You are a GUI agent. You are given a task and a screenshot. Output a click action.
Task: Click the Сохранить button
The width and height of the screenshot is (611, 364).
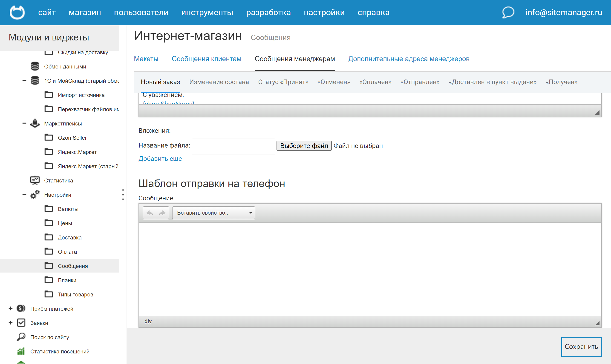(581, 347)
